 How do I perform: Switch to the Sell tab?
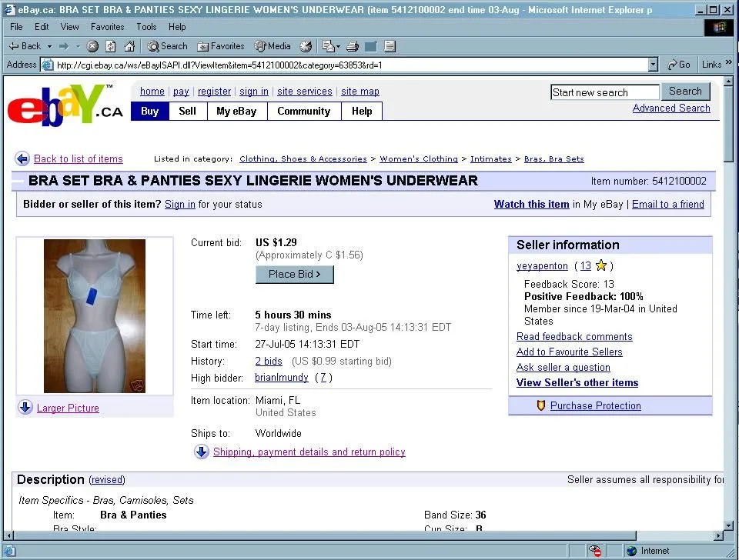click(187, 111)
